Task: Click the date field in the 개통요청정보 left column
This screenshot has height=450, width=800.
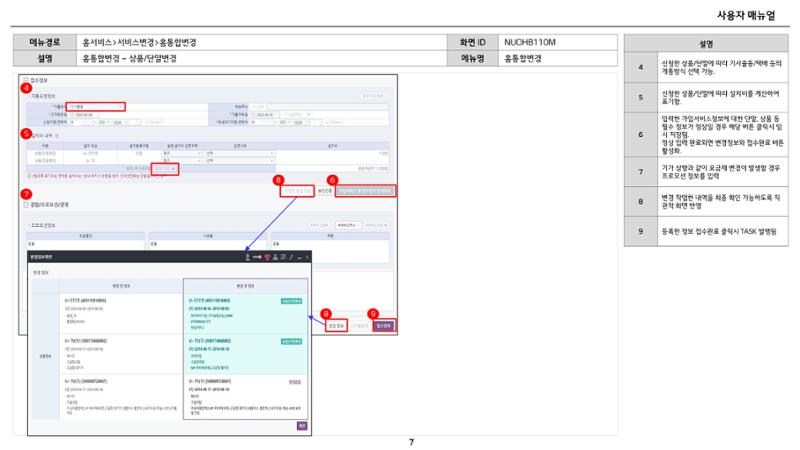Action: (84, 115)
